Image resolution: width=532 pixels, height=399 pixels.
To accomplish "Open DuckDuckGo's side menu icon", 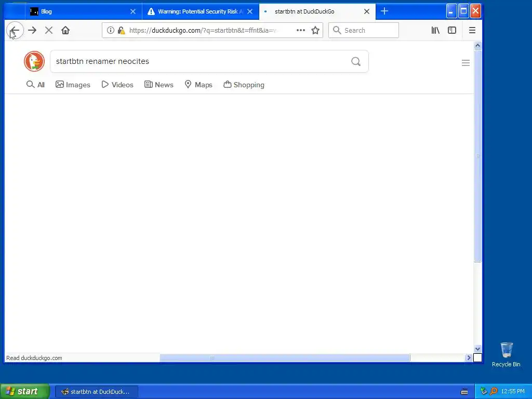I will pos(465,63).
